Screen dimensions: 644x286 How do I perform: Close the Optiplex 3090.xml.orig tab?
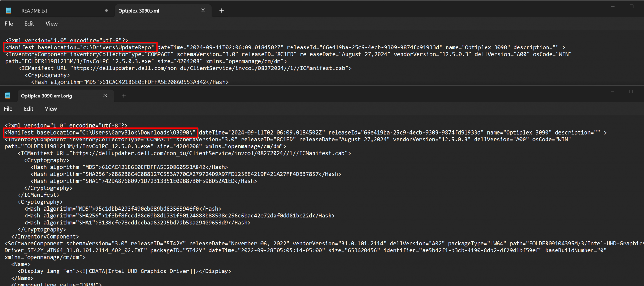105,96
